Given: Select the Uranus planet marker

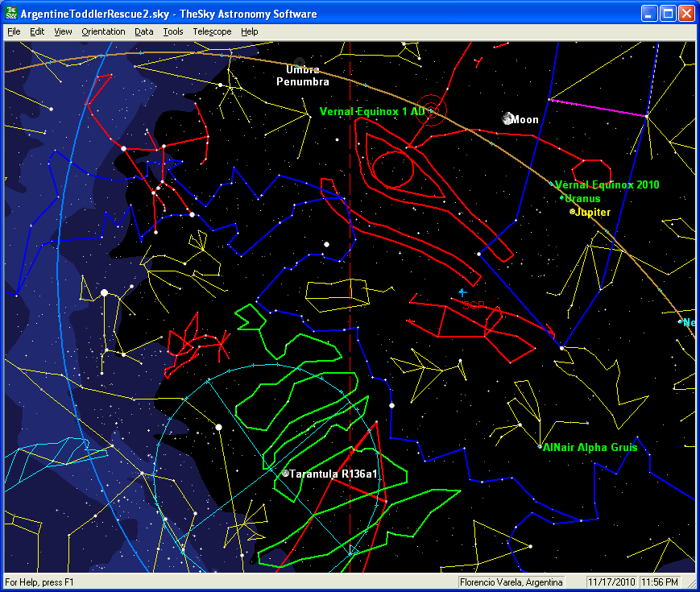Looking at the screenshot, I should (x=561, y=198).
